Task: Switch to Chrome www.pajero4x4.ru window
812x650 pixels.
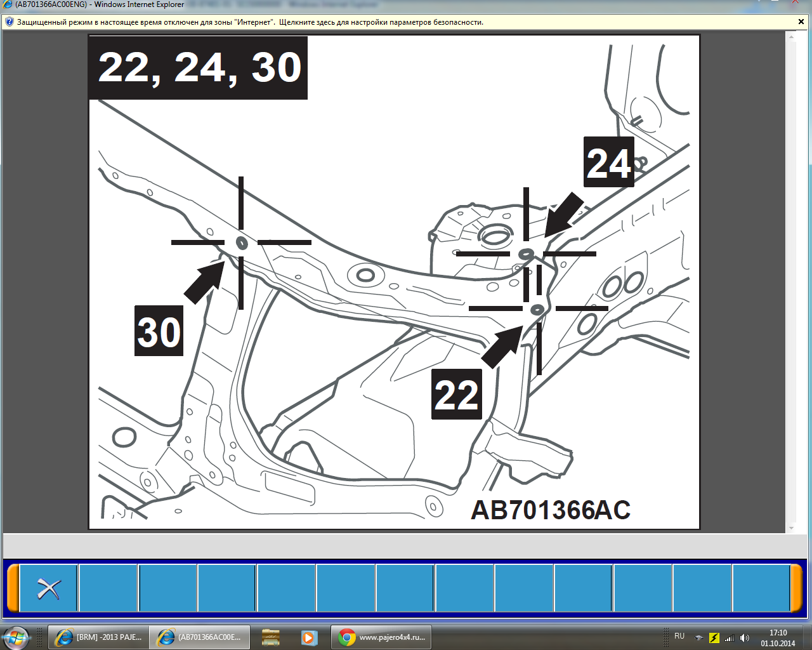Action: click(x=381, y=637)
